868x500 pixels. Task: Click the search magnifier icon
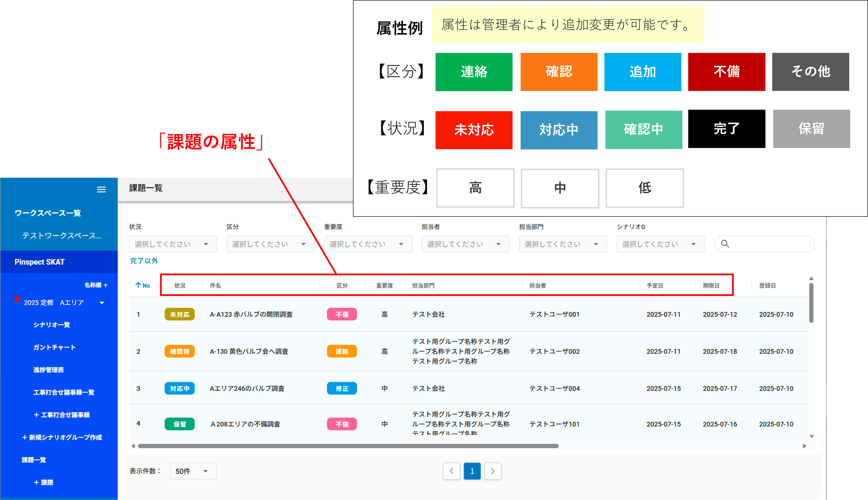725,244
